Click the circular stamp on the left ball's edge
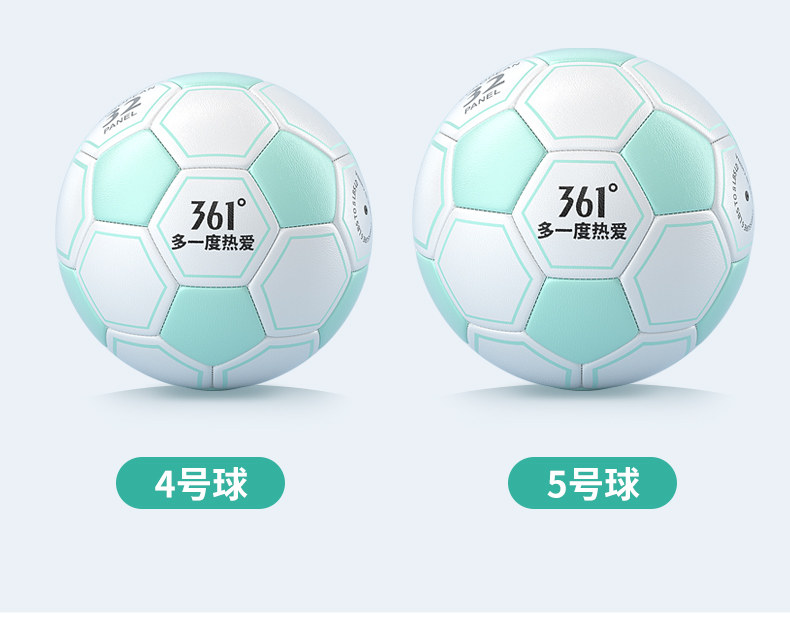The width and height of the screenshot is (790, 630). point(359,210)
